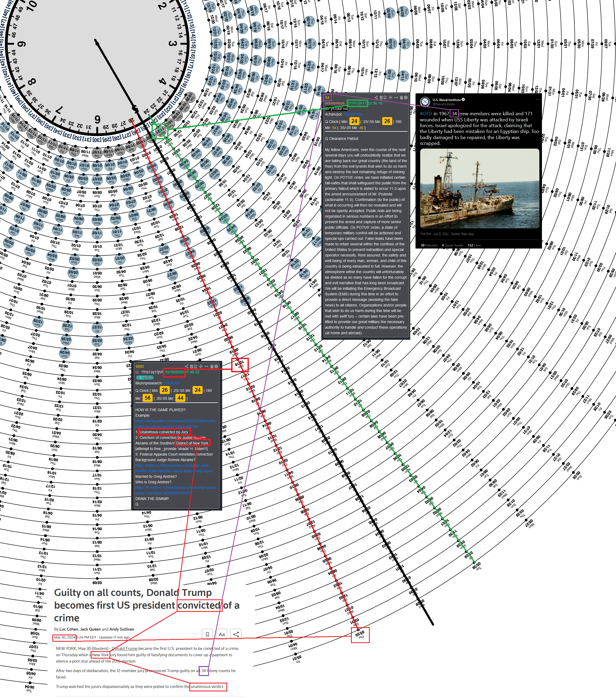Click the clipboard-check icon on post 4893
This screenshot has width=616, height=698.
[x=192, y=367]
